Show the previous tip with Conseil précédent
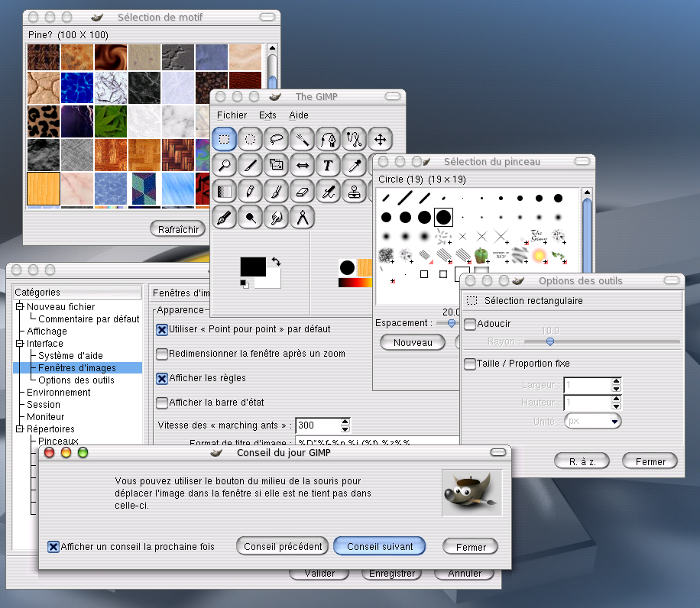The image size is (700, 608). click(x=283, y=546)
